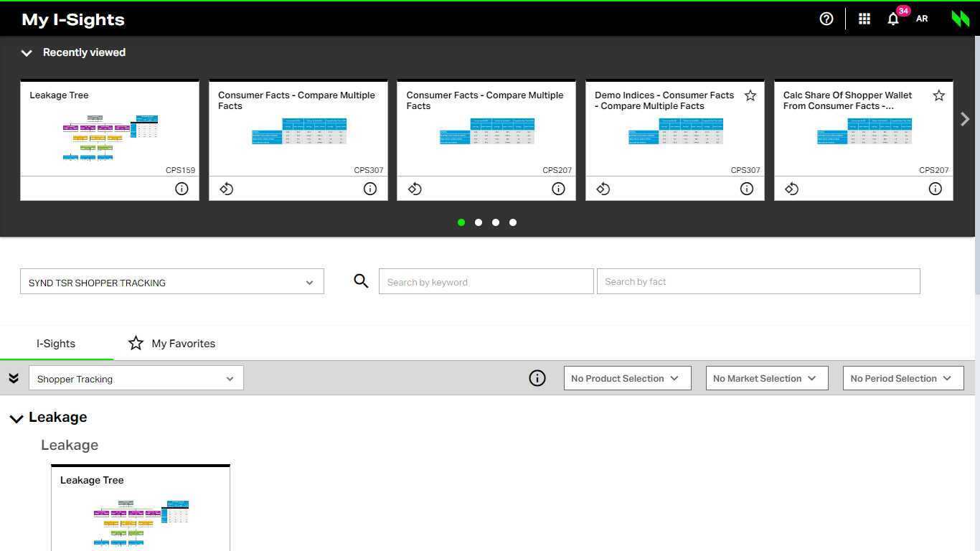Viewport: 980px width, 551px height.
Task: Open the AR profile menu
Action: [x=922, y=19]
